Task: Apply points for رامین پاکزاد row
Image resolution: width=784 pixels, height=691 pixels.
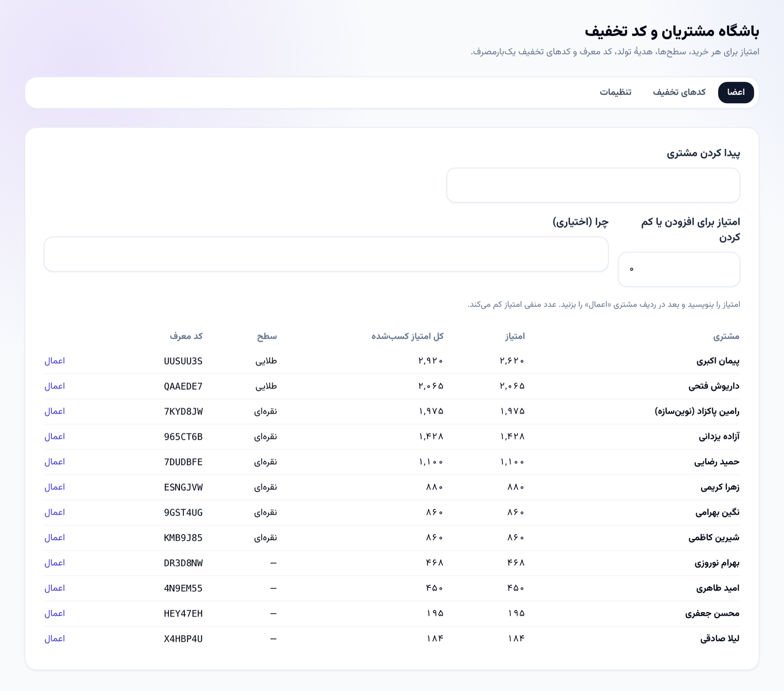Action: click(54, 411)
